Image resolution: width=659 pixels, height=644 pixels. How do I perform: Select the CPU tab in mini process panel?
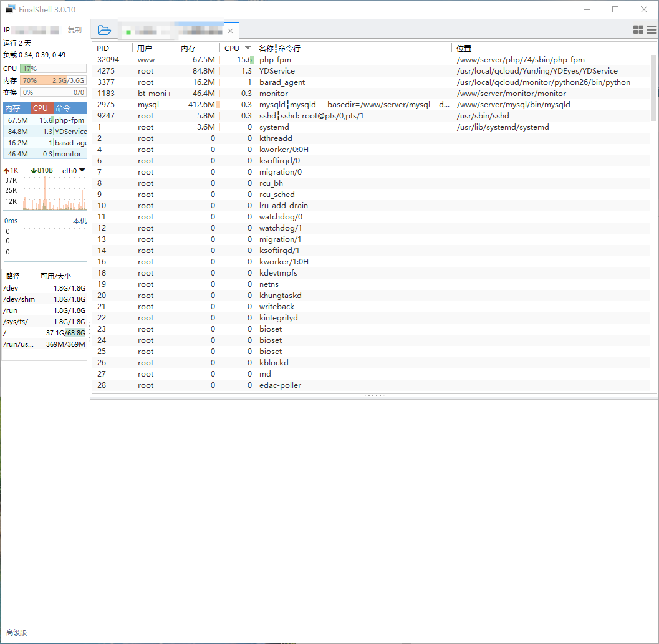pos(41,108)
